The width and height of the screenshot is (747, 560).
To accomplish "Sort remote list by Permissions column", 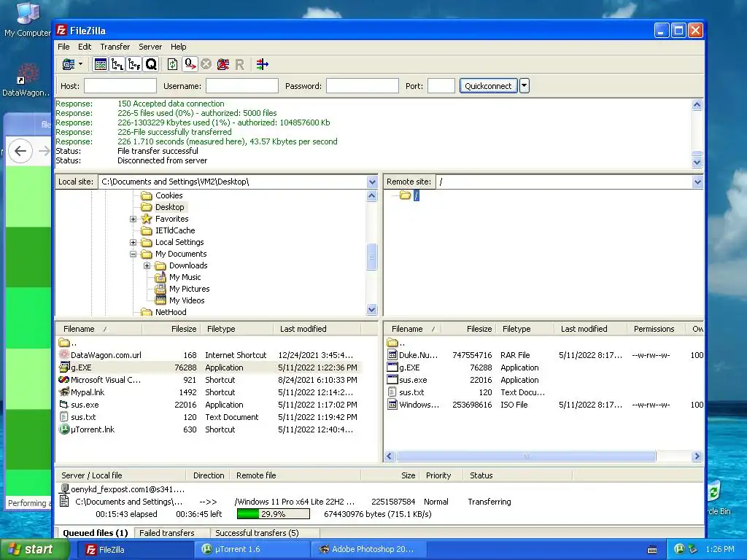I will pyautogui.click(x=654, y=329).
